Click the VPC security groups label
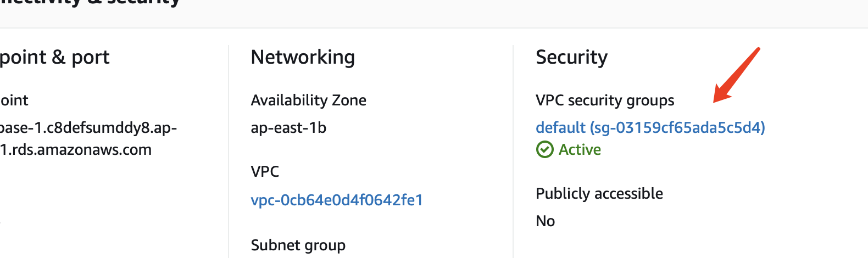The image size is (868, 258). coord(604,100)
